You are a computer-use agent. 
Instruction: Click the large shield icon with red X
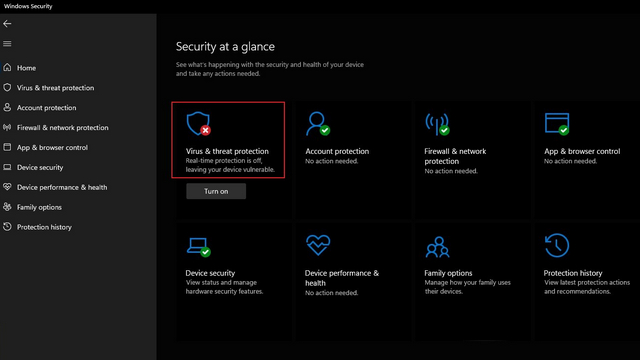[198, 124]
